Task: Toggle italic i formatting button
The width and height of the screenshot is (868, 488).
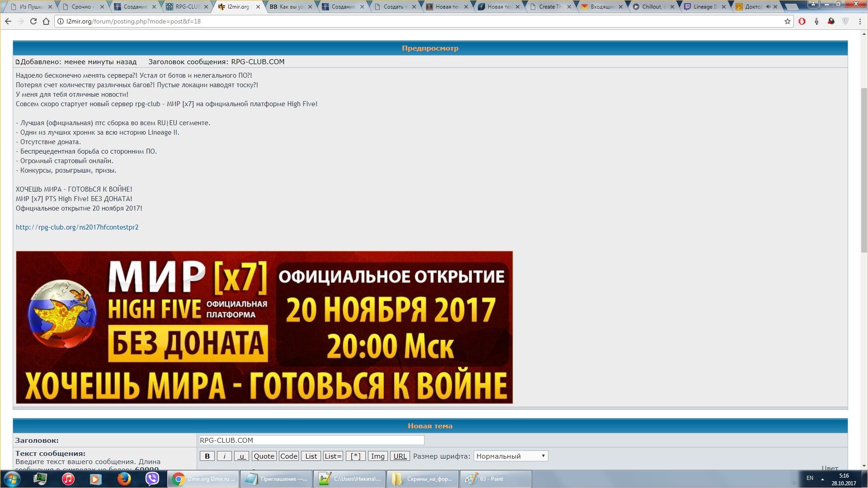Action: [x=224, y=456]
